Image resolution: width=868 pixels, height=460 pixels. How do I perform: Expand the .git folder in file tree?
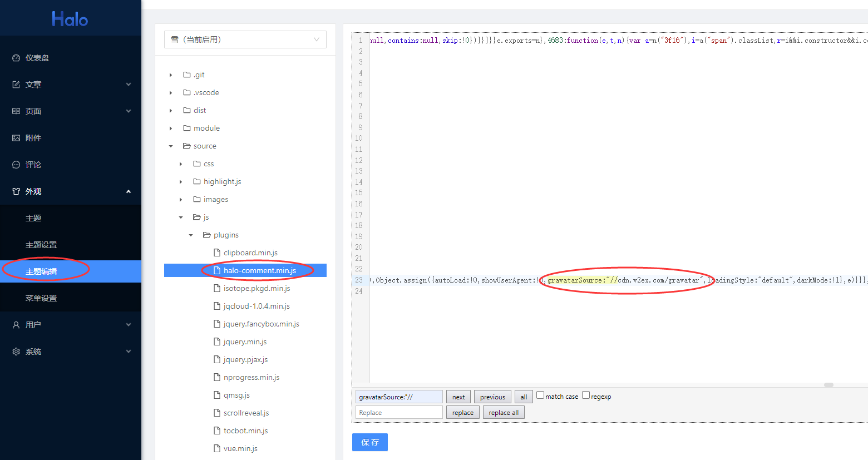pyautogui.click(x=171, y=75)
